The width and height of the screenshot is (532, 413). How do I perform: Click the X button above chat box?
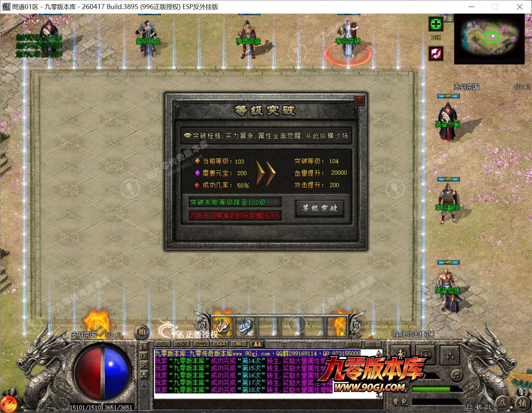click(x=373, y=344)
